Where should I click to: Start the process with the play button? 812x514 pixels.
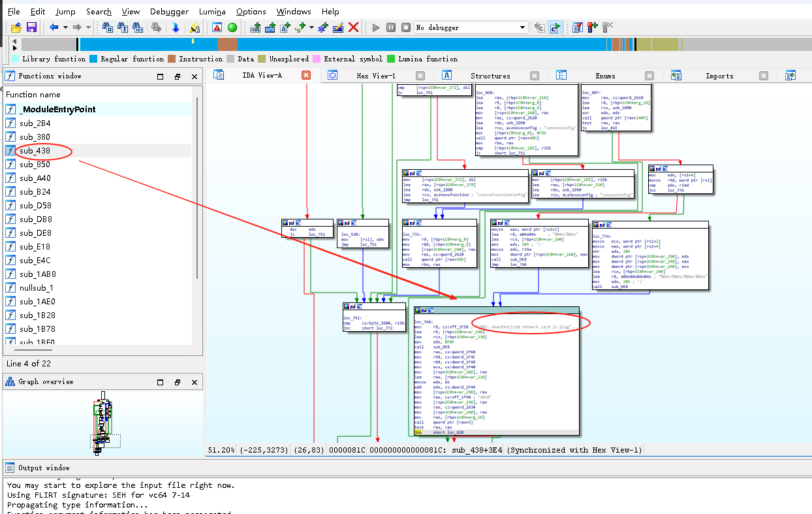coord(375,27)
